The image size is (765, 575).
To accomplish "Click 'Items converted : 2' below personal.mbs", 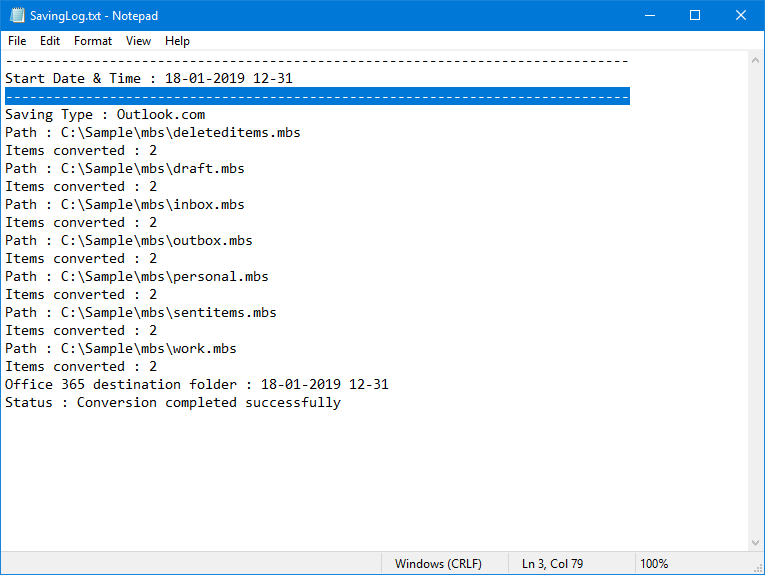I will (x=81, y=295).
